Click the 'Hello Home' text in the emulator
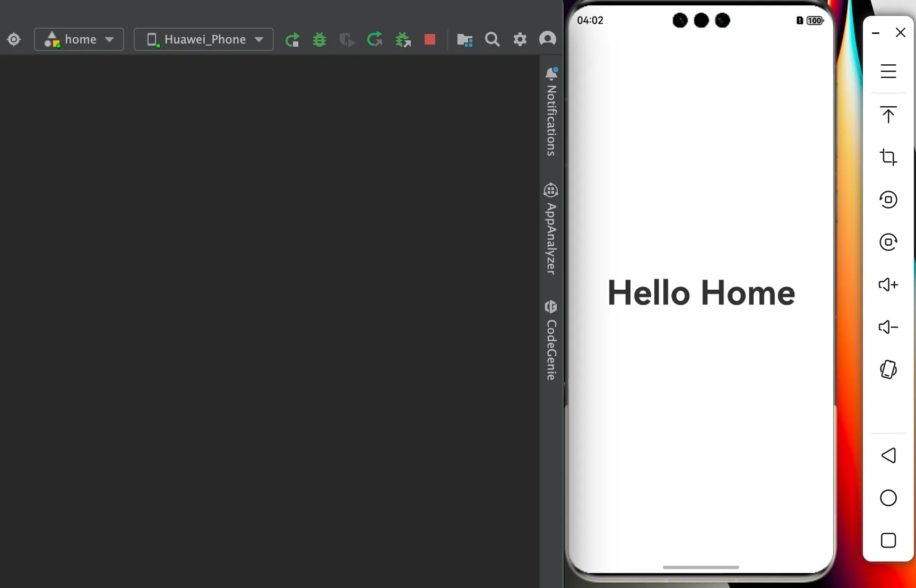The image size is (916, 588). [x=701, y=292]
